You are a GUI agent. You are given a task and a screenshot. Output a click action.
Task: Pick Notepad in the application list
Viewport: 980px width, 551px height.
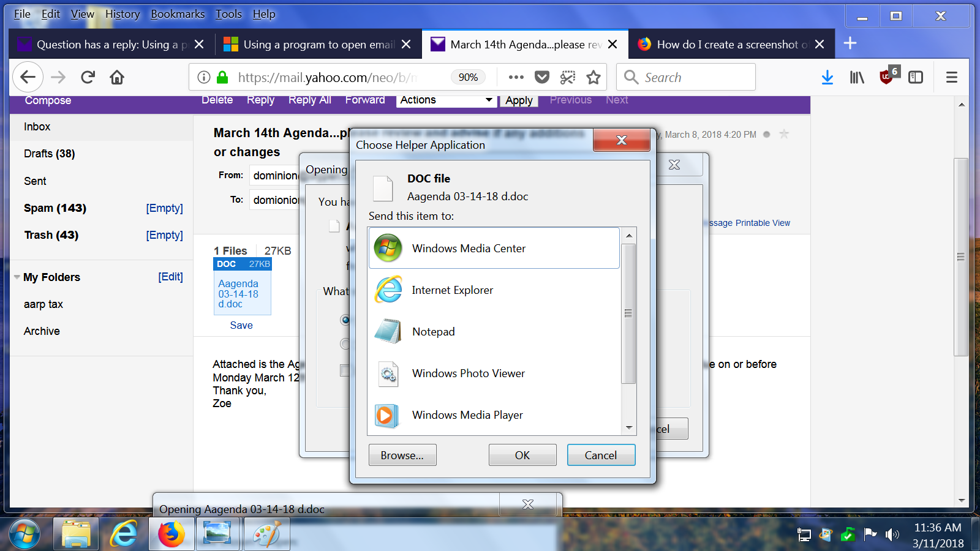[x=494, y=331]
